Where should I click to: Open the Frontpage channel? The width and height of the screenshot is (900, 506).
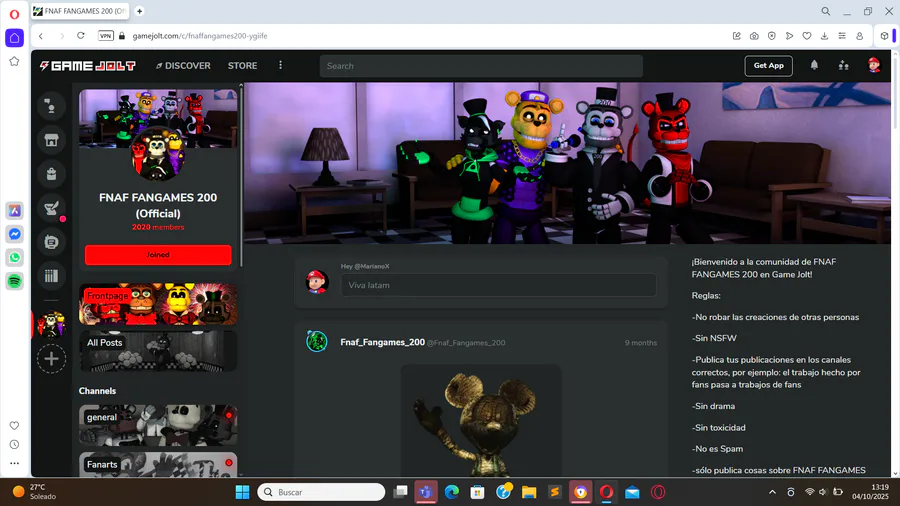click(x=158, y=304)
